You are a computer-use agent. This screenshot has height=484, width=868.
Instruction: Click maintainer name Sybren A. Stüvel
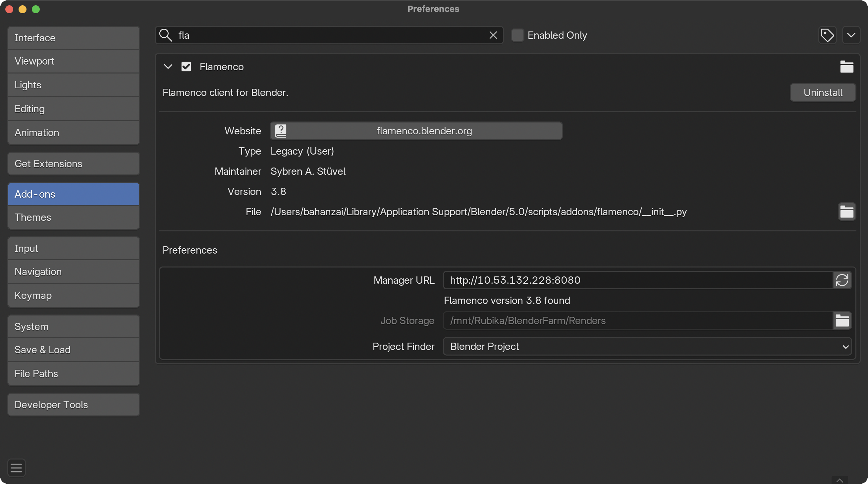tap(308, 171)
